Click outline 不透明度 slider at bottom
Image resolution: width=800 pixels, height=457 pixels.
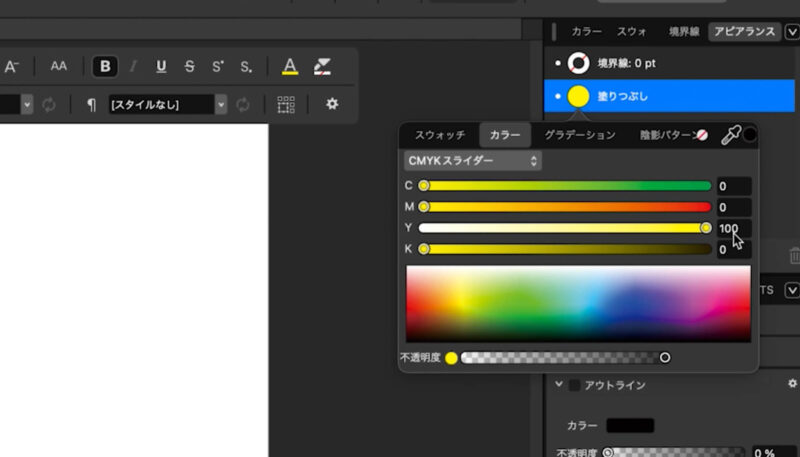tap(673, 452)
